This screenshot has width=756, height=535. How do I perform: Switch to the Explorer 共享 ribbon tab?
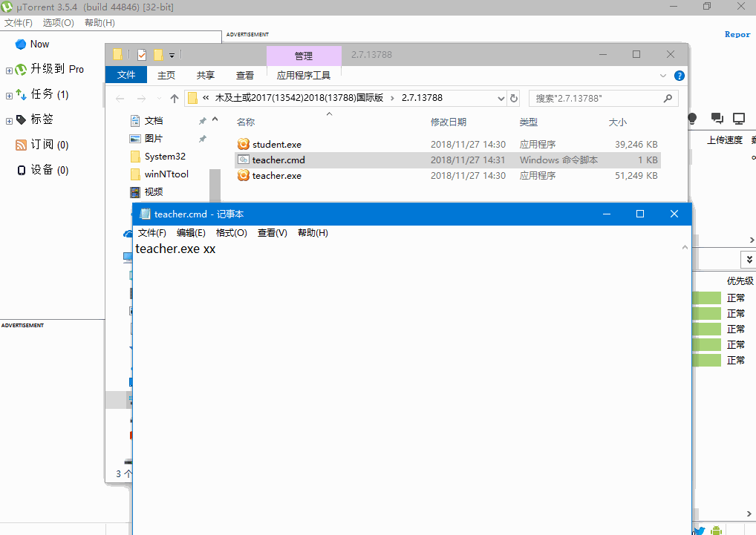[206, 76]
